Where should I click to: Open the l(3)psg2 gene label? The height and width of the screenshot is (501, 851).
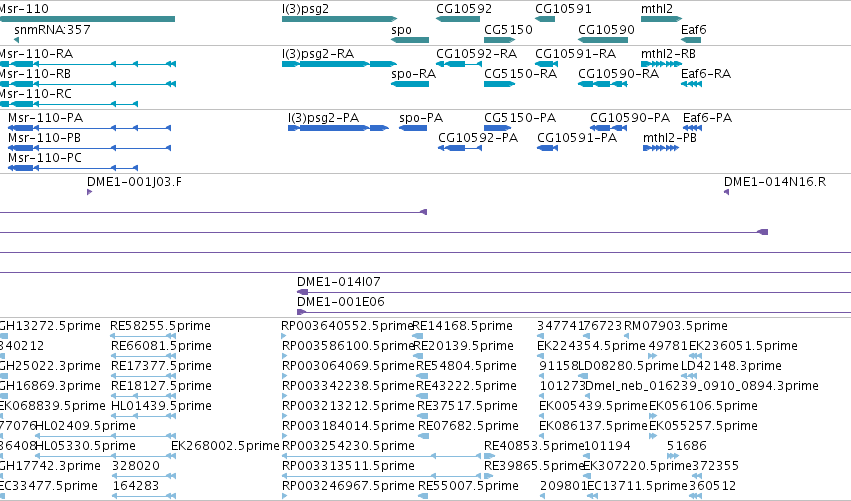pos(305,9)
